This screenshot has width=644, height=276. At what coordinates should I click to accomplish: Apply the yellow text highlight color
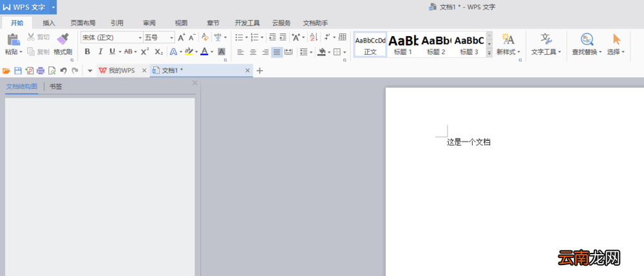tap(189, 51)
